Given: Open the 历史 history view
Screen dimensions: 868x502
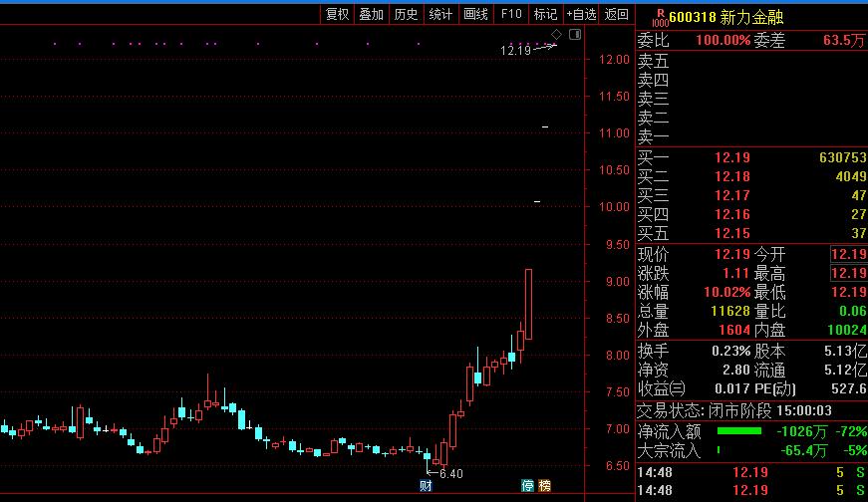Looking at the screenshot, I should [x=406, y=14].
